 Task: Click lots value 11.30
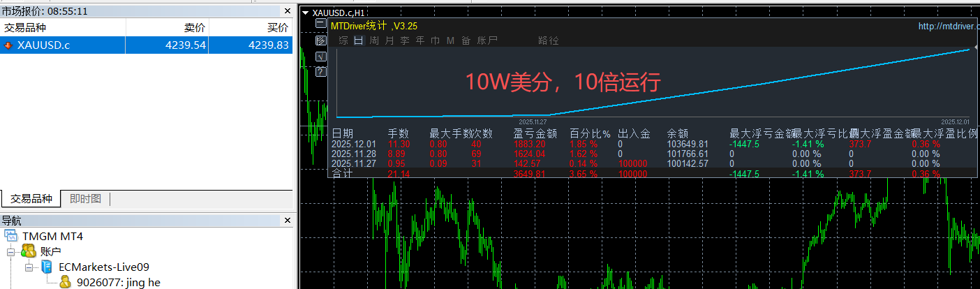click(399, 144)
